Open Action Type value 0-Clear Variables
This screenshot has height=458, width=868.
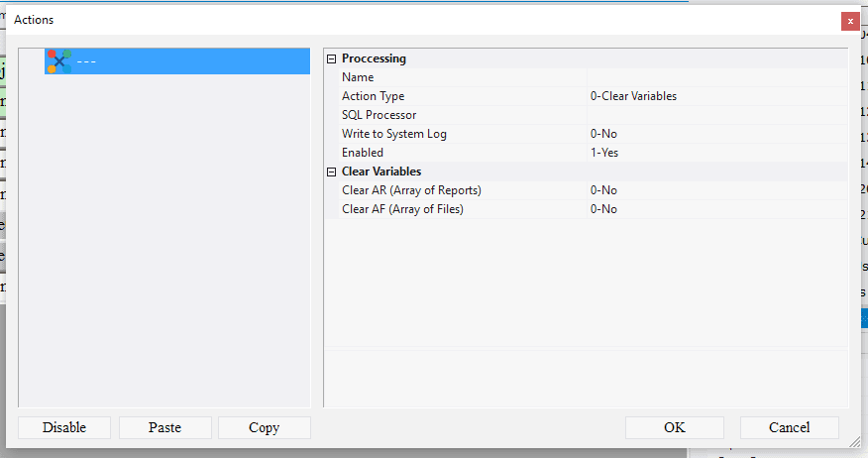click(x=716, y=96)
